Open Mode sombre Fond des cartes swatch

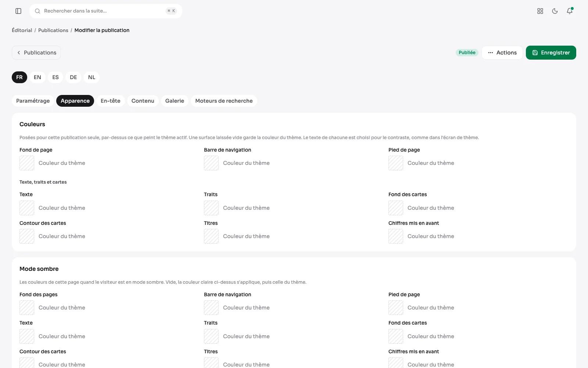[396, 336]
